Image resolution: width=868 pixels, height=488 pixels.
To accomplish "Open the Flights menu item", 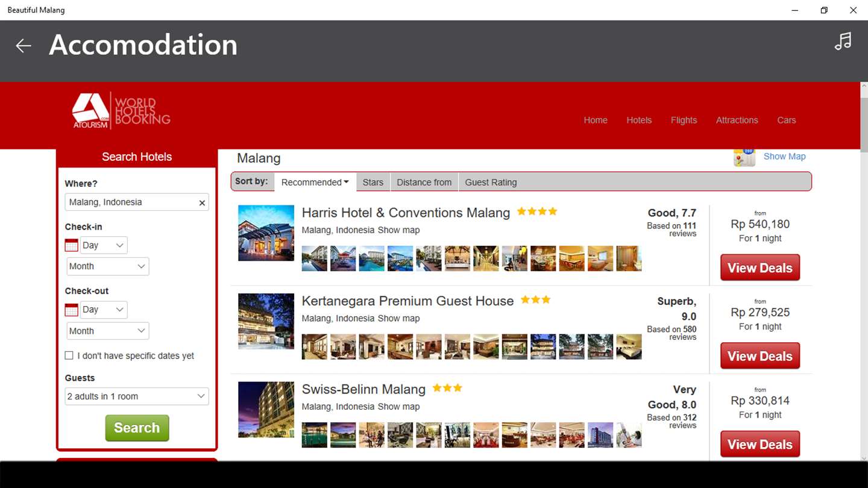I will (x=684, y=120).
